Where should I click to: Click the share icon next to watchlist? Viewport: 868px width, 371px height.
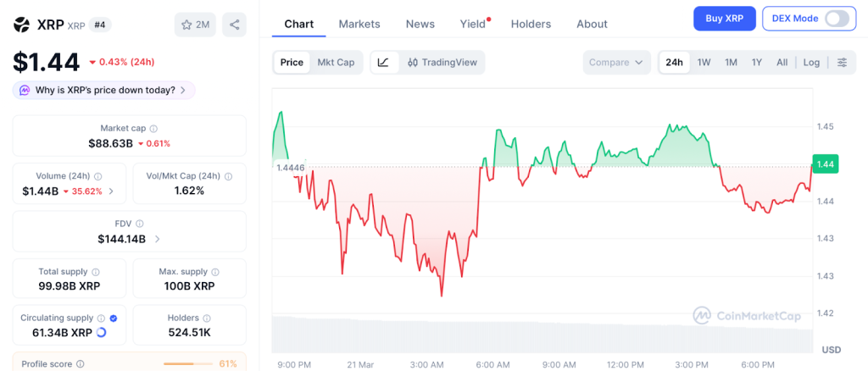234,25
